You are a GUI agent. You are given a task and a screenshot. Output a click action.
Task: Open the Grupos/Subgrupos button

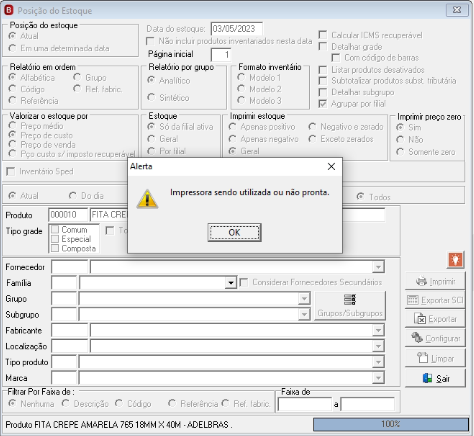(350, 306)
